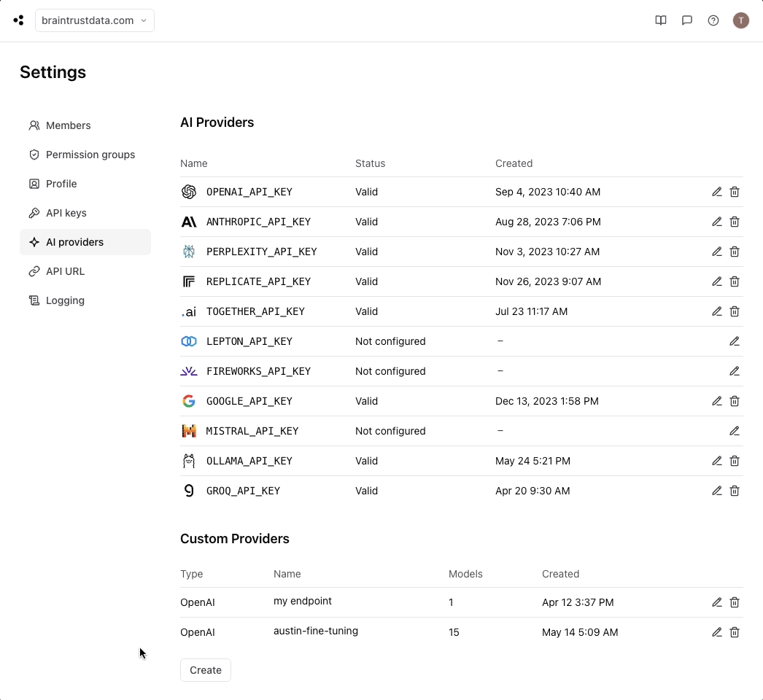Configure LEPTON_API_KEY via its pencil icon

735,341
